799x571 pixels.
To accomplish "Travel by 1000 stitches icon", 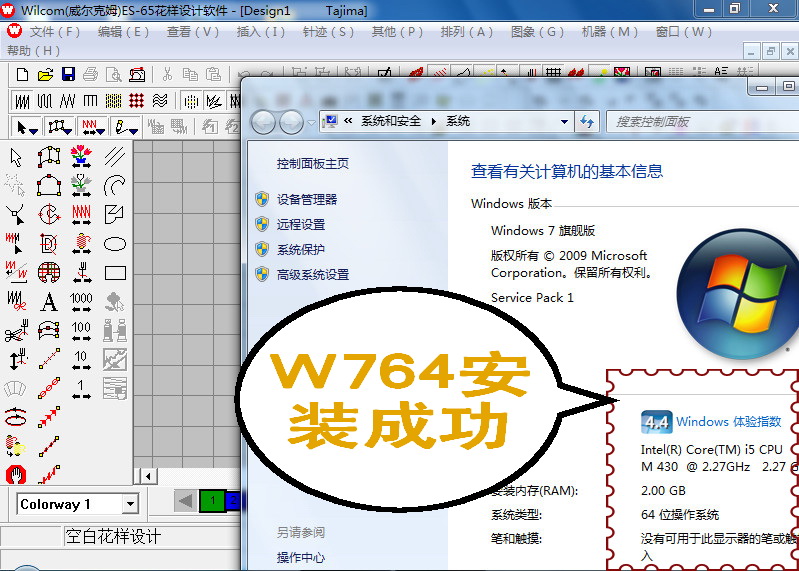I will pyautogui.click(x=81, y=302).
